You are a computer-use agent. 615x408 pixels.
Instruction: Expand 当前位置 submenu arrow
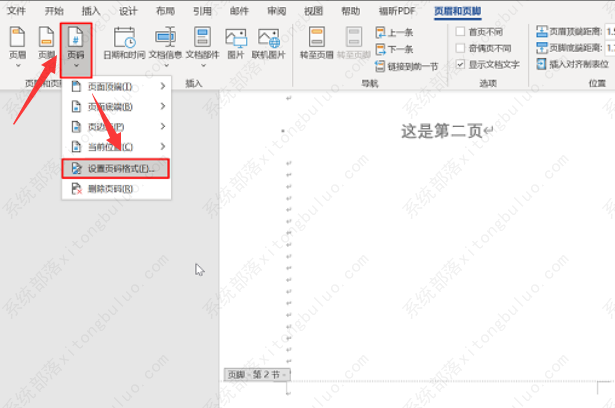click(x=163, y=146)
